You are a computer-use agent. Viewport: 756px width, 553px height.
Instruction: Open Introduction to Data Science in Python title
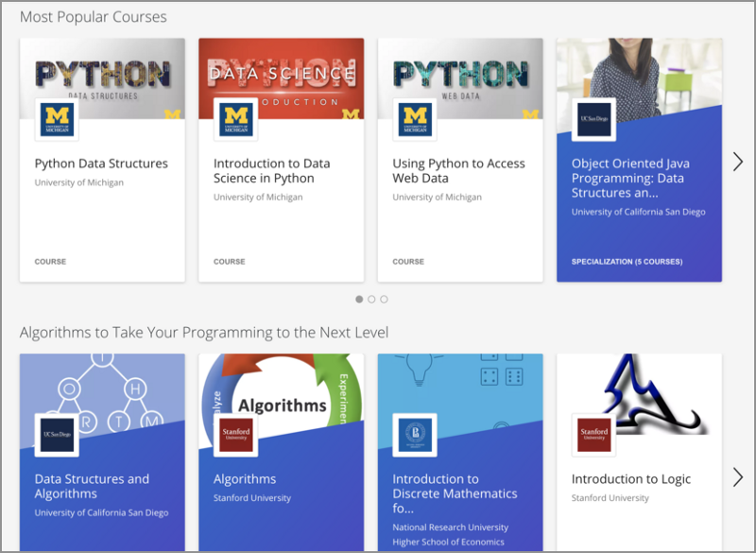point(271,171)
